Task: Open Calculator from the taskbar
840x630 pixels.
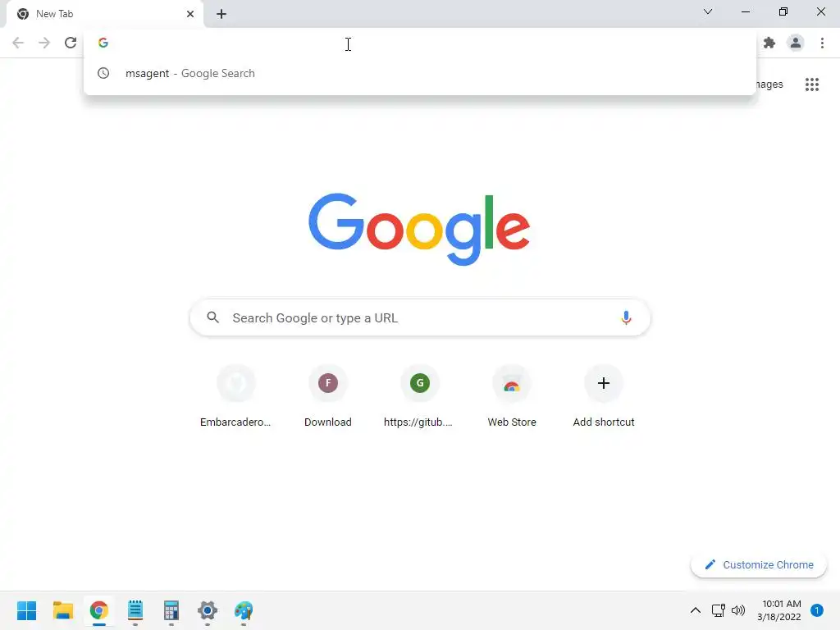Action: point(171,610)
